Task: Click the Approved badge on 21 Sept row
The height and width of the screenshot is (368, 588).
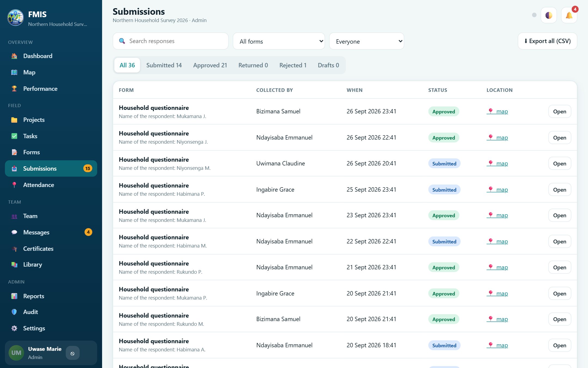Action: pos(444,267)
